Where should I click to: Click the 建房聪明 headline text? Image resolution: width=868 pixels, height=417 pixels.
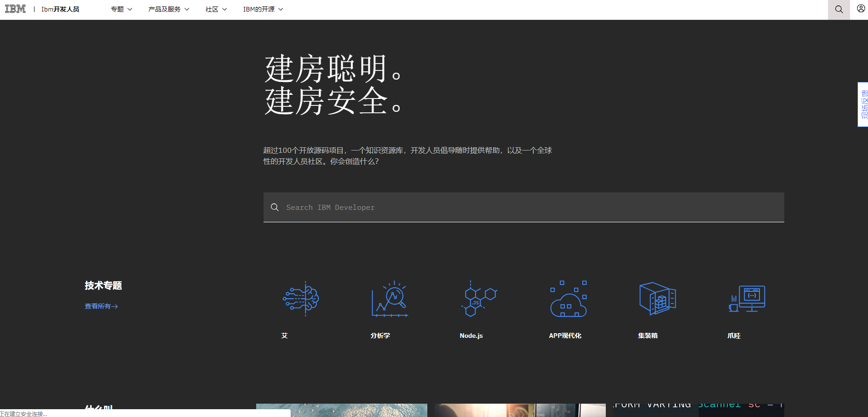pos(334,69)
